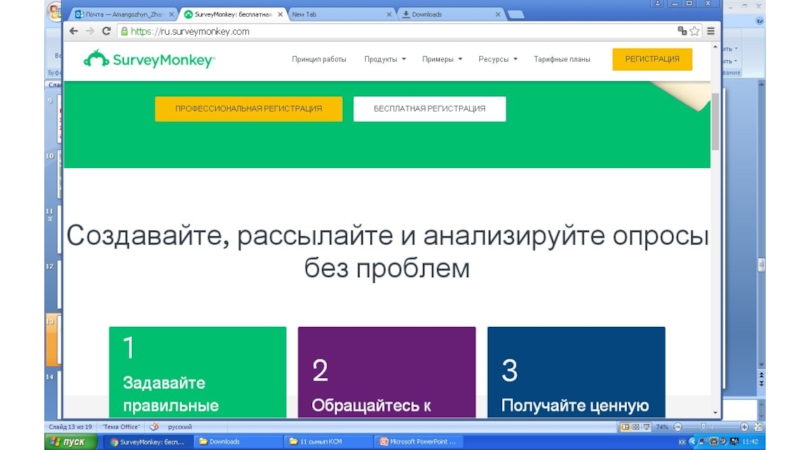Click the browser forward arrow
Viewport: 800px width, 450px height.
90,31
